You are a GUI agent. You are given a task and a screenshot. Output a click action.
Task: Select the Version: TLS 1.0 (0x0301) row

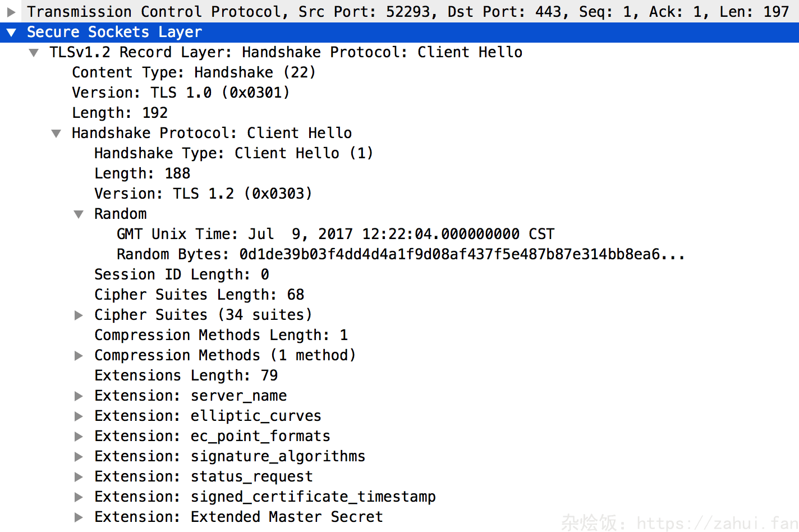180,93
